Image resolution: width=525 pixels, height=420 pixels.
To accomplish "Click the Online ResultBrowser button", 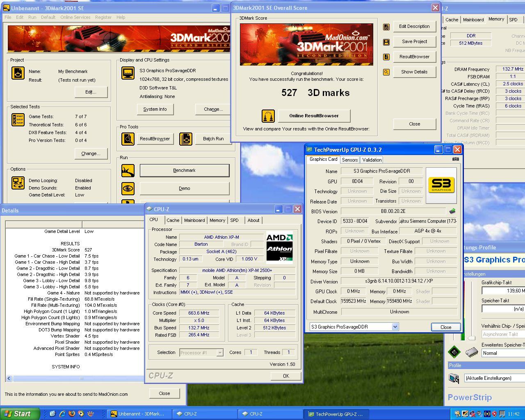I will click(314, 116).
